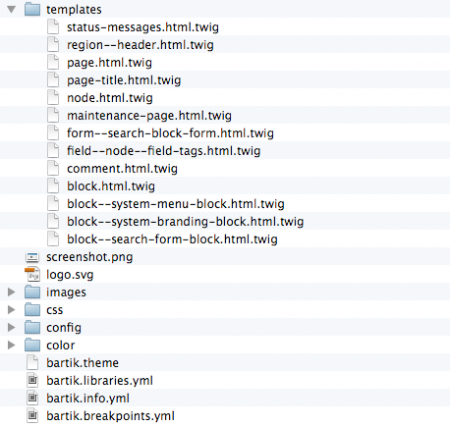Select screenshot.png file name
Viewport: 450px width, 424px height.
click(90, 257)
